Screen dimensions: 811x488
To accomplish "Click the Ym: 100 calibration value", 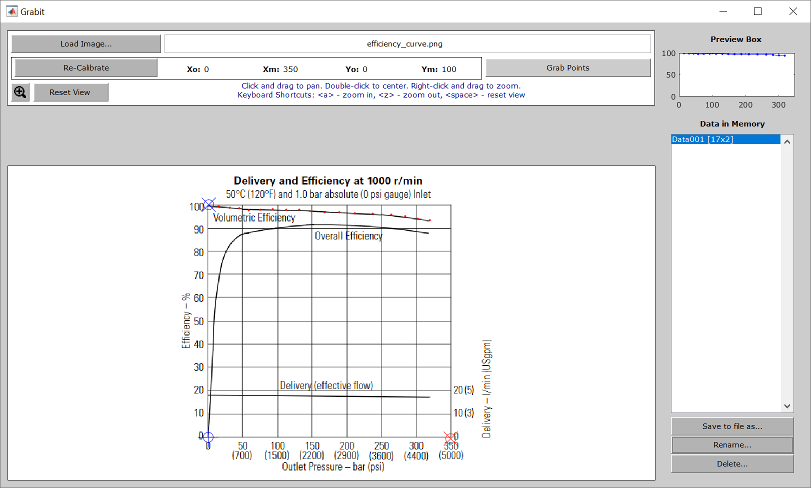I will [439, 69].
